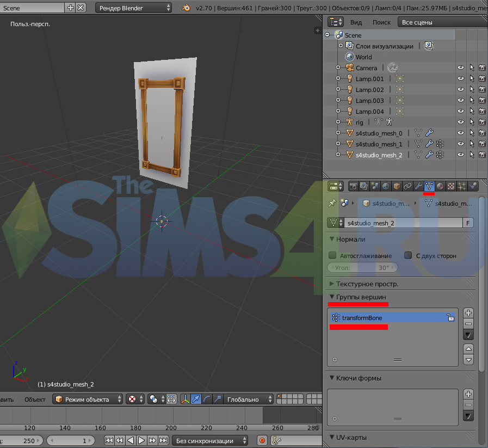Enable the translate manipulator arrow icon
Image resolution: width=488 pixels, height=448 pixels.
pyautogui.click(x=196, y=399)
